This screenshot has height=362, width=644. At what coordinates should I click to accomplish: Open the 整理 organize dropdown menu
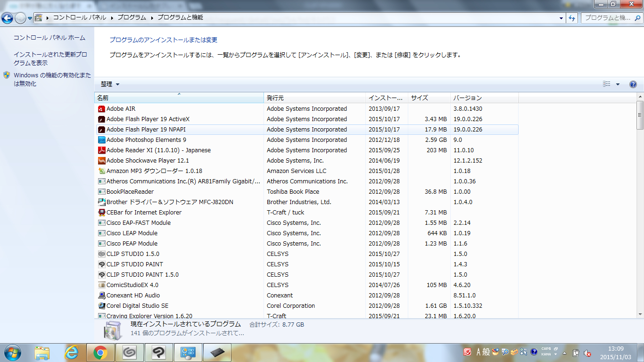110,84
